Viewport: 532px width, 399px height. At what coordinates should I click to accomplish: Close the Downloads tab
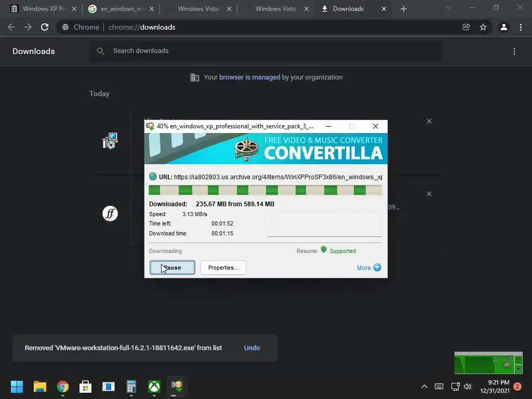[x=384, y=9]
